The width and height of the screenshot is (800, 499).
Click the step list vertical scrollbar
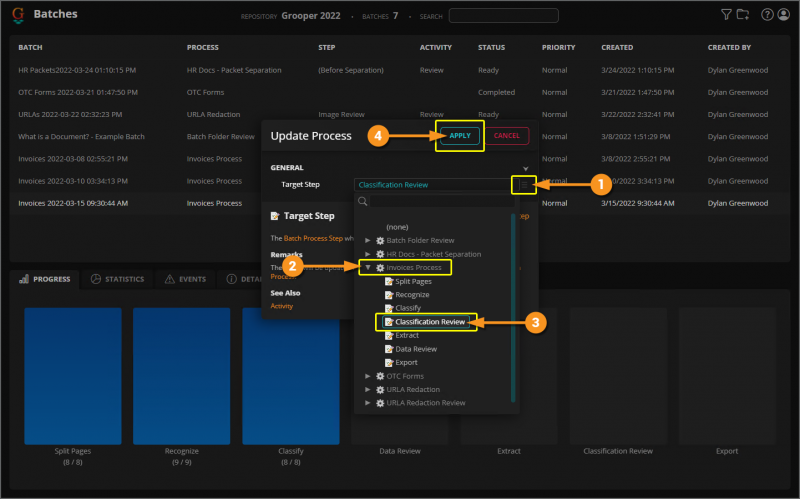coord(513,308)
